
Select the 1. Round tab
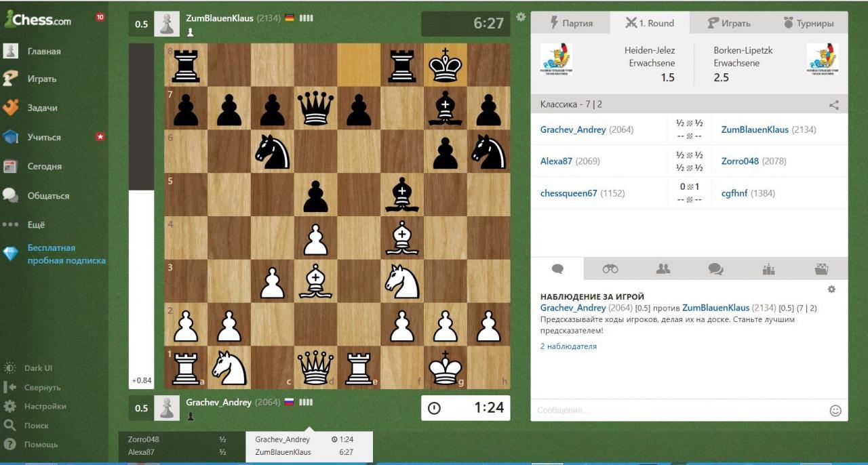(x=650, y=23)
